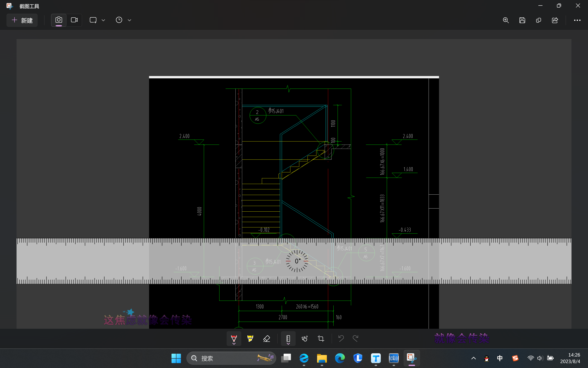Open the blue e browser on the taskbar
The image size is (588, 368).
[x=304, y=358]
